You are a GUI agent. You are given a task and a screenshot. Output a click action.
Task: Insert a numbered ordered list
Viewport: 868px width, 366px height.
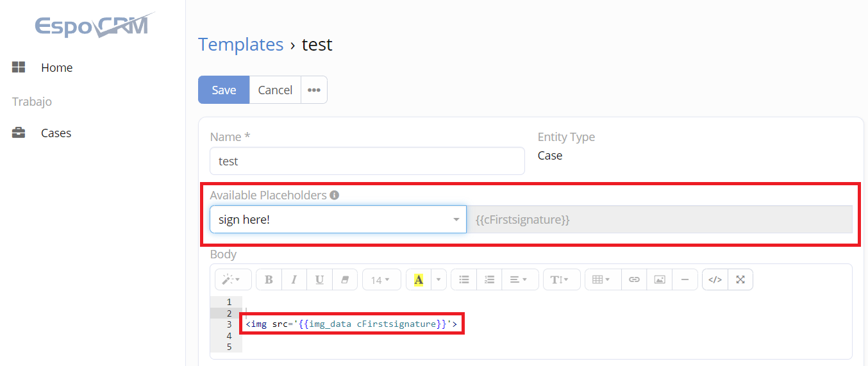coord(489,279)
